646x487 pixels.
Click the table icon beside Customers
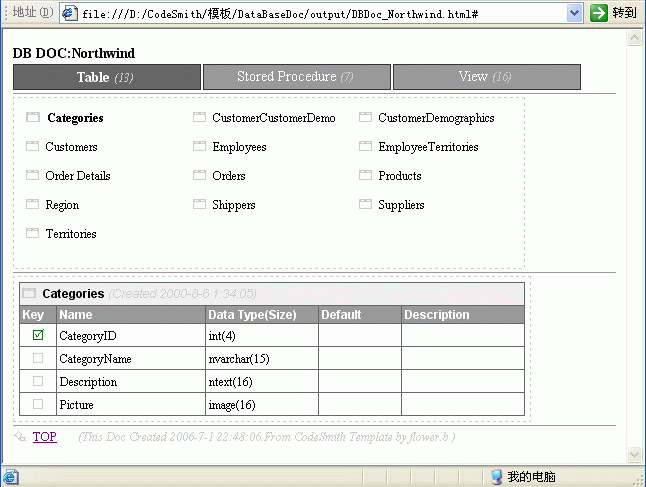pos(33,146)
